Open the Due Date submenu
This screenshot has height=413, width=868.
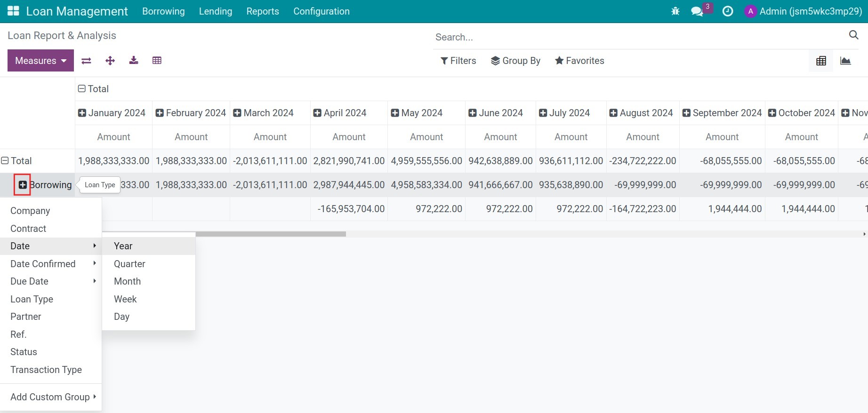click(x=51, y=281)
